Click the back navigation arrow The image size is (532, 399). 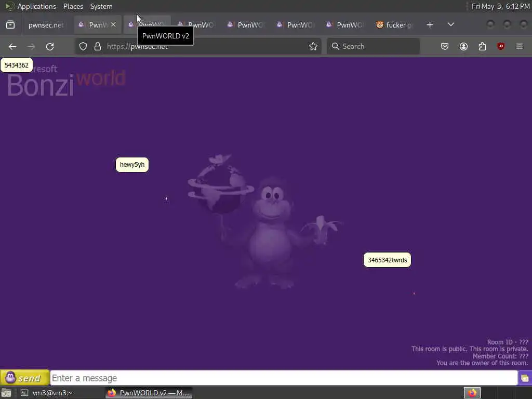pos(12,46)
